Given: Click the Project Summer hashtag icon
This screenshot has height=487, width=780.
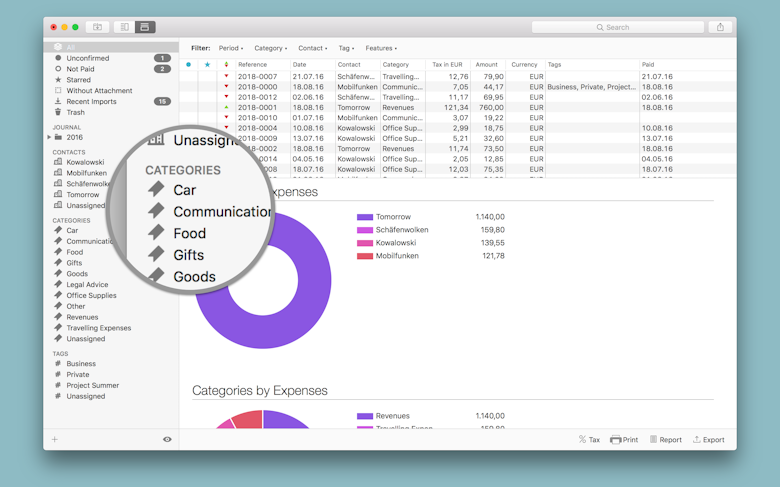Looking at the screenshot, I should click(58, 386).
